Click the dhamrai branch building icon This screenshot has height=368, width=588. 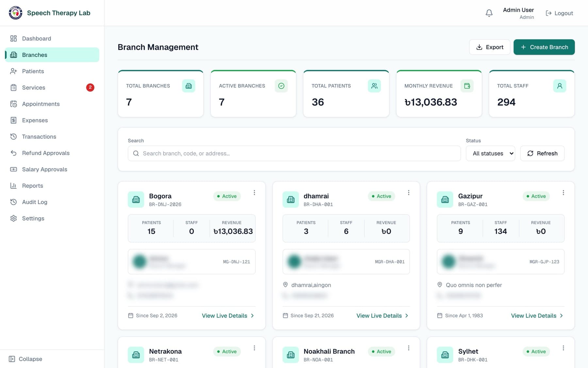[x=291, y=200]
